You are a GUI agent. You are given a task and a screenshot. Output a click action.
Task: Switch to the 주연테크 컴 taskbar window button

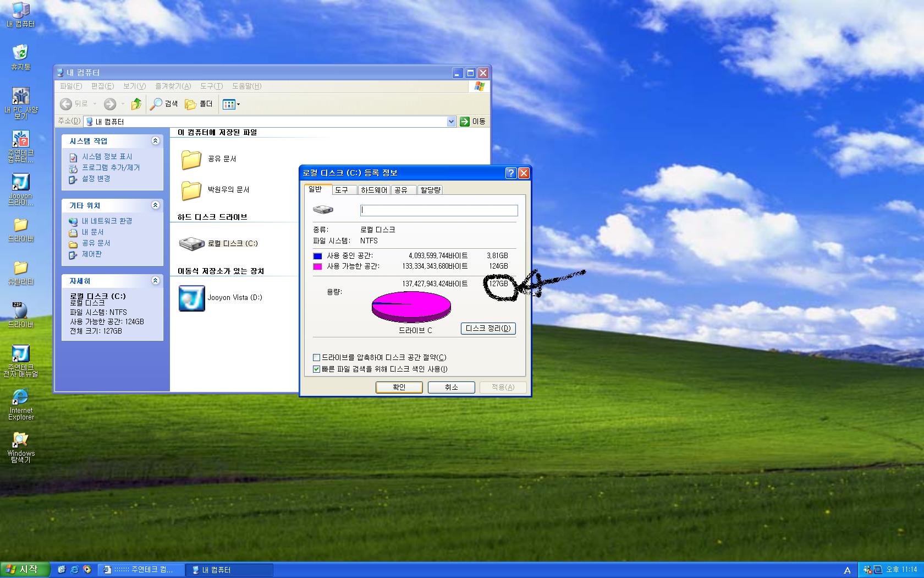[141, 570]
